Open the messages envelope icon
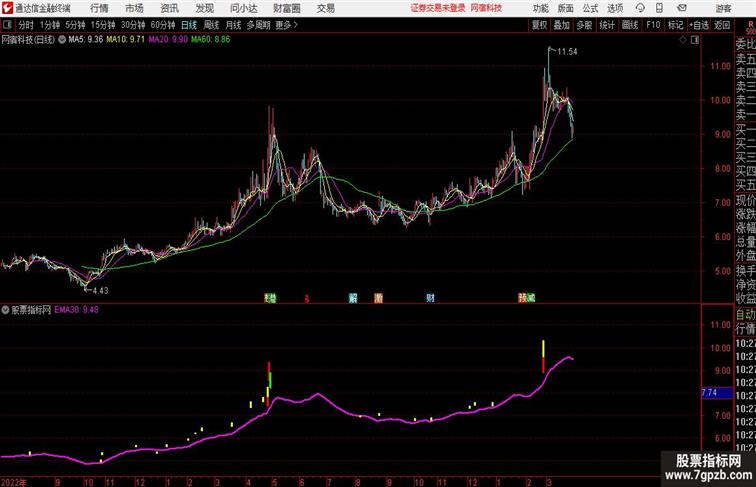The image size is (756, 487). click(682, 8)
